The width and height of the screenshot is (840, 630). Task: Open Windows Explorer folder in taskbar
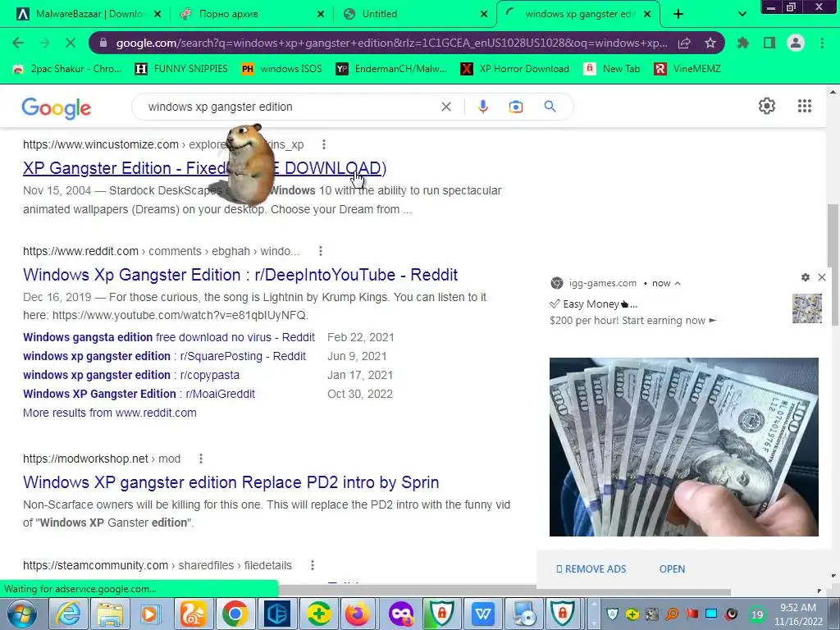110,614
